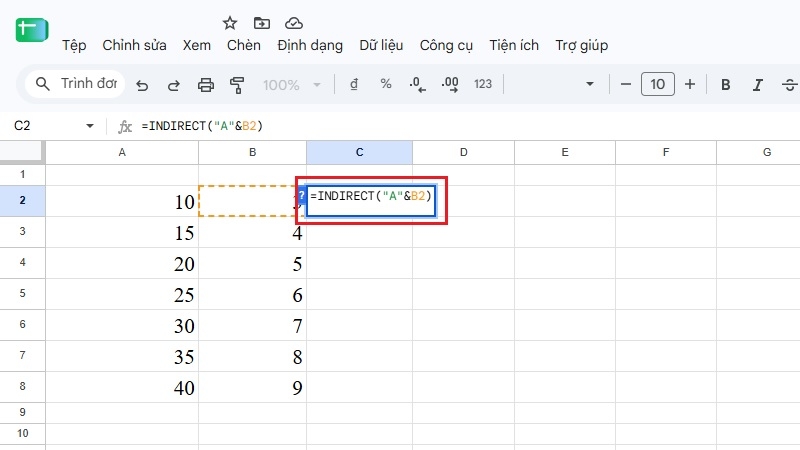Decrease decimal places
The width and height of the screenshot is (800, 450).
417,85
